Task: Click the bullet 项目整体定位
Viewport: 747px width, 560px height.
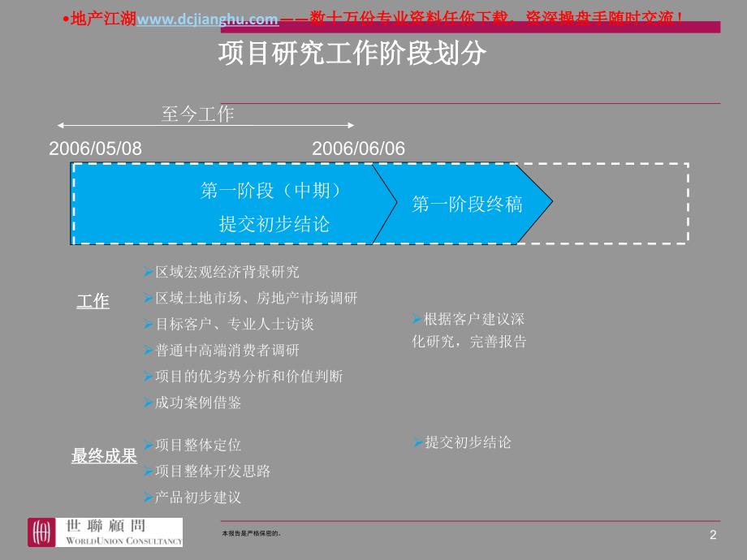Action: tap(192, 446)
